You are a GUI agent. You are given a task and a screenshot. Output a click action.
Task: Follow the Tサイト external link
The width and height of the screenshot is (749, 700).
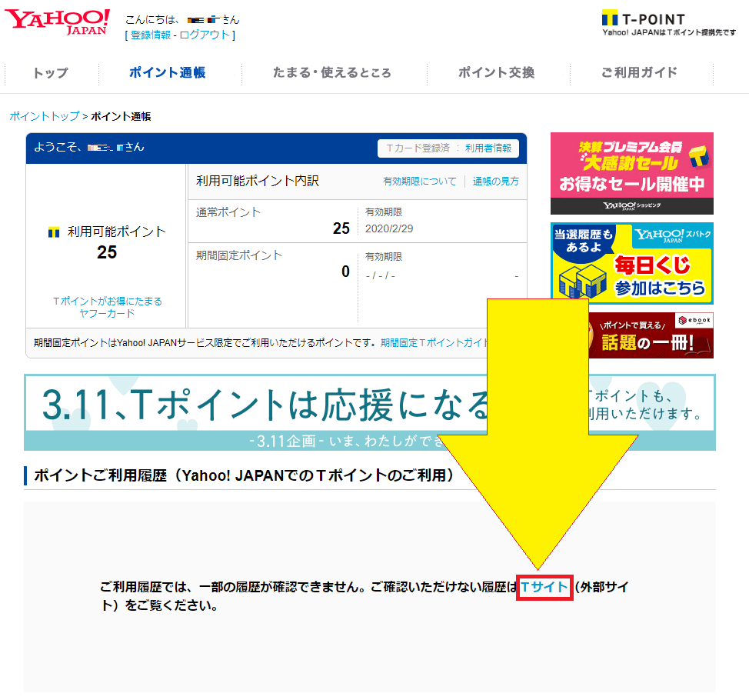point(544,588)
